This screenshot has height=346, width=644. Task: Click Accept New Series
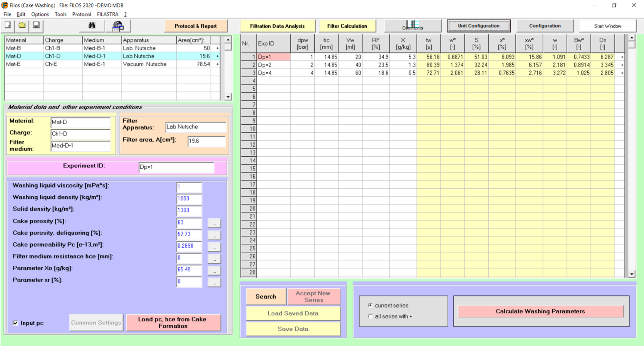point(314,297)
